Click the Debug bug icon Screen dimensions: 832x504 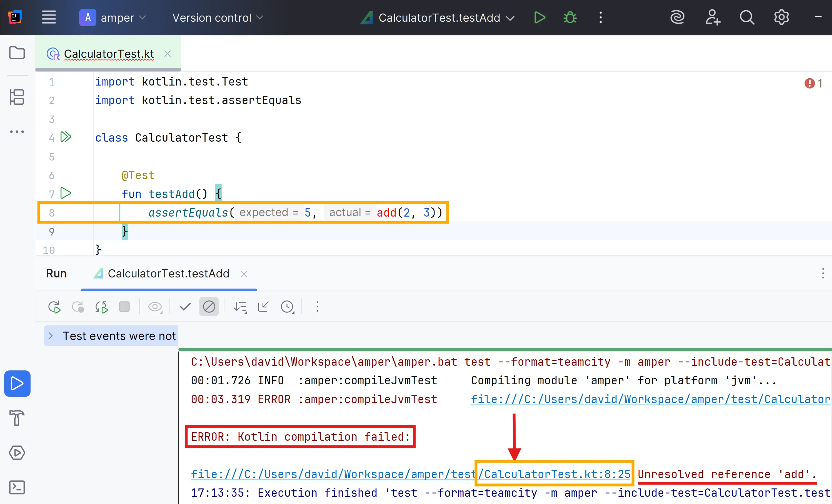[570, 17]
